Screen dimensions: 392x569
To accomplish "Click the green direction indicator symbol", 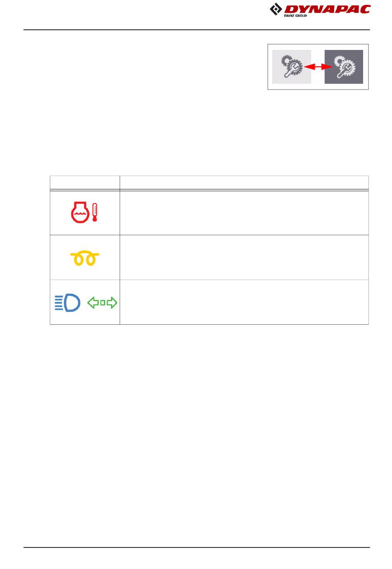I will point(102,303).
